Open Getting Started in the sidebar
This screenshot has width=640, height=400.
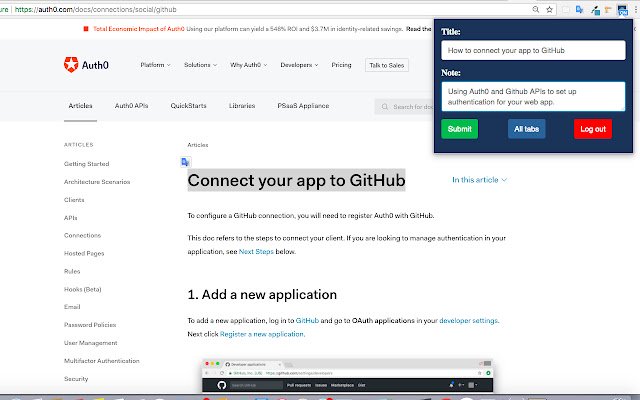click(x=87, y=164)
